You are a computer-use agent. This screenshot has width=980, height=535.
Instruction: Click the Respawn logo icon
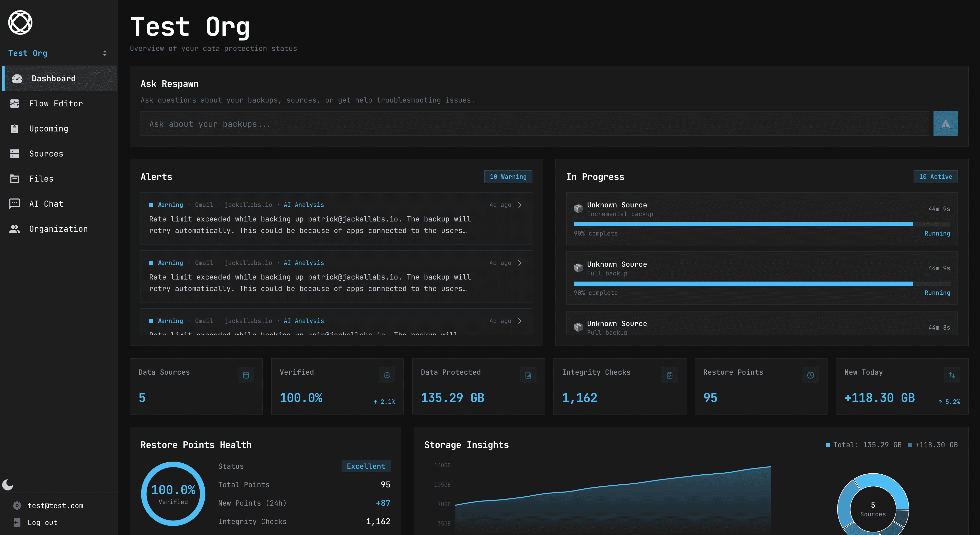point(20,23)
